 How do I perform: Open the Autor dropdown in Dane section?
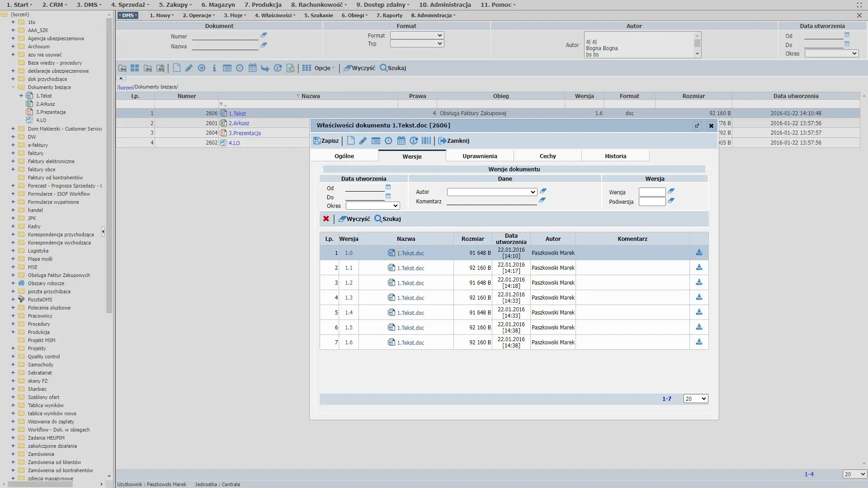point(492,192)
